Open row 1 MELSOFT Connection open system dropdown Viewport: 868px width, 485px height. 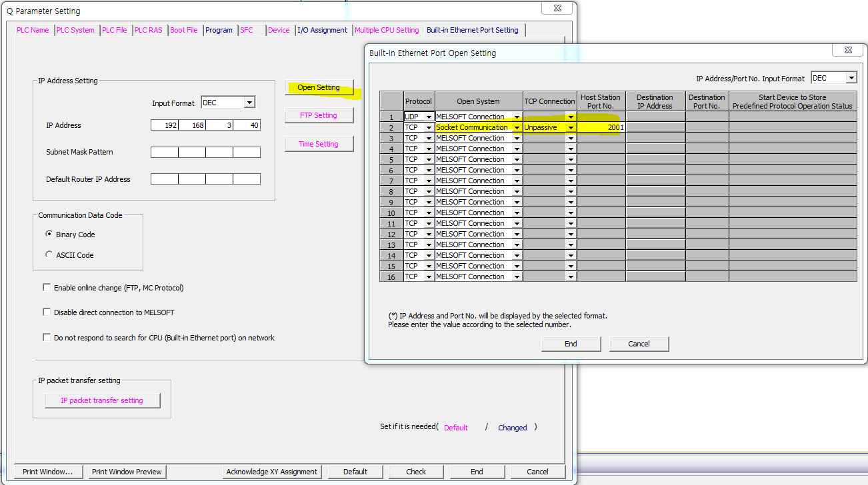click(517, 117)
